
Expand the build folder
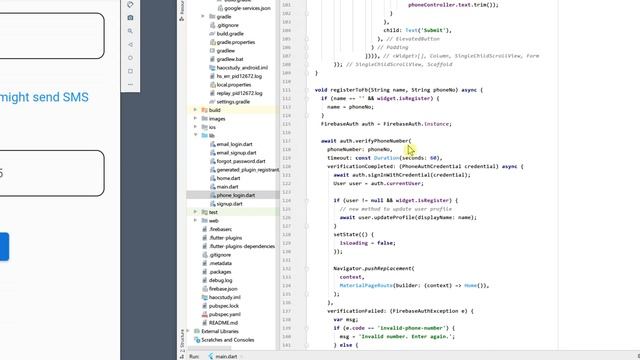[x=195, y=110]
